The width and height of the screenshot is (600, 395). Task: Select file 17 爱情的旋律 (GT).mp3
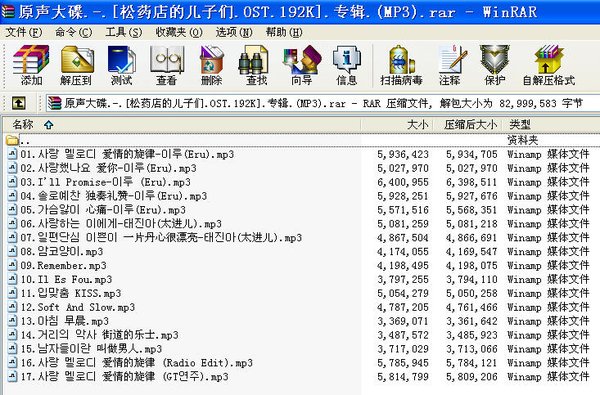coord(124,376)
